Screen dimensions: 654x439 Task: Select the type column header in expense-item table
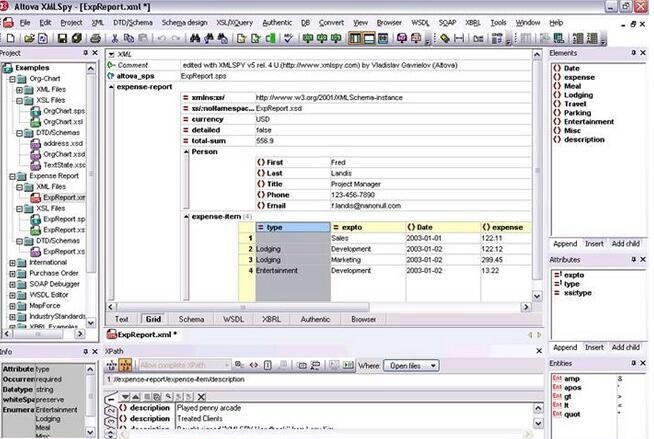293,227
